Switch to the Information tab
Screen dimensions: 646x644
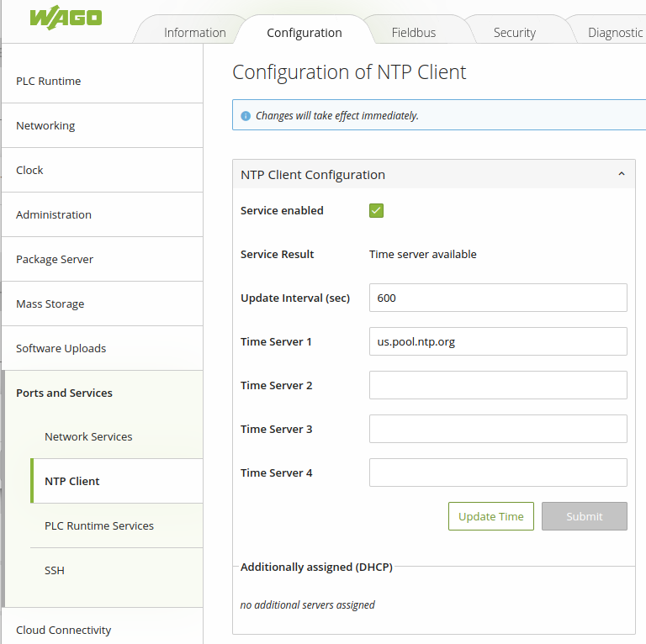click(194, 33)
